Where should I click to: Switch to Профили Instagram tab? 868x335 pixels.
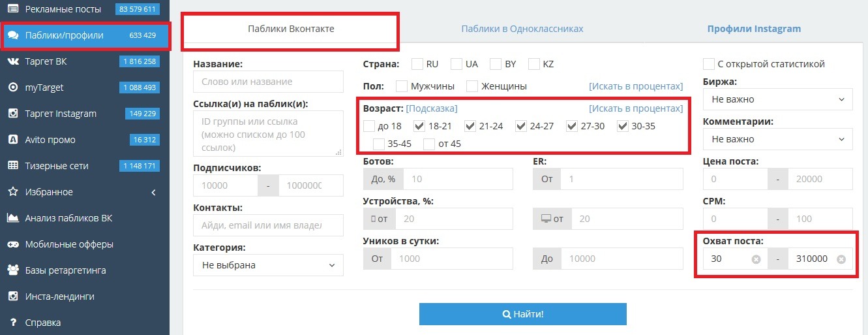coord(754,29)
